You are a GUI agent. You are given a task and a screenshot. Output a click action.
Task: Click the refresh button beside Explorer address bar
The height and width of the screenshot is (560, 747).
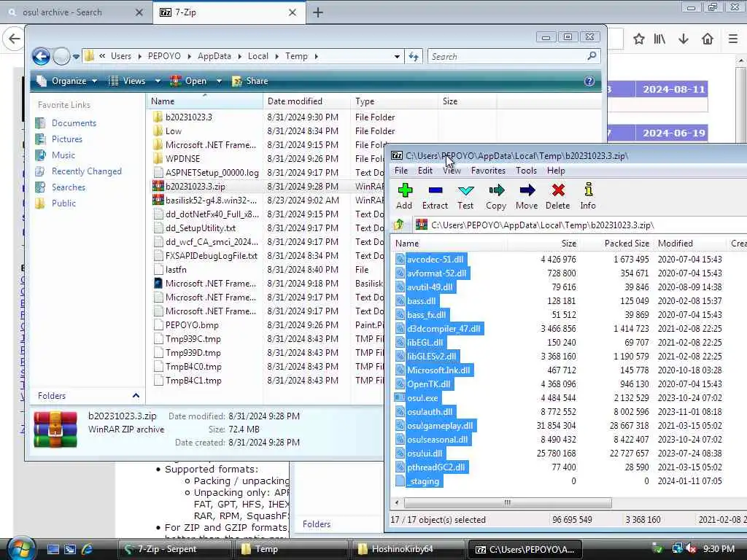click(414, 57)
